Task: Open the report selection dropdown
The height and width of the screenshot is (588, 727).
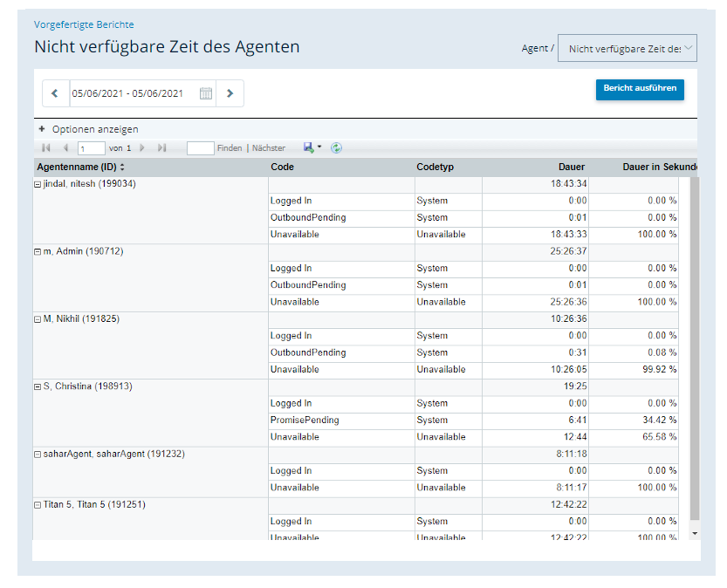Action: pyautogui.click(x=627, y=48)
